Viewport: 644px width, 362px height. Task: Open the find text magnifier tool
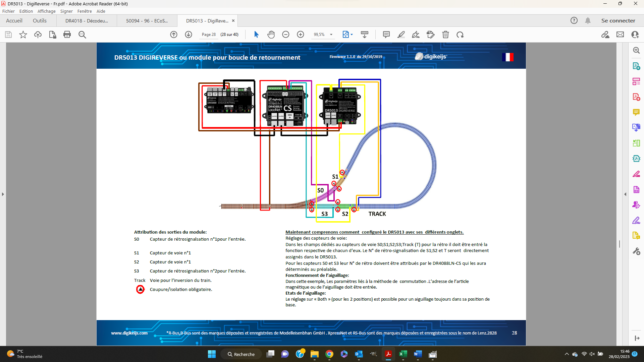(x=82, y=35)
